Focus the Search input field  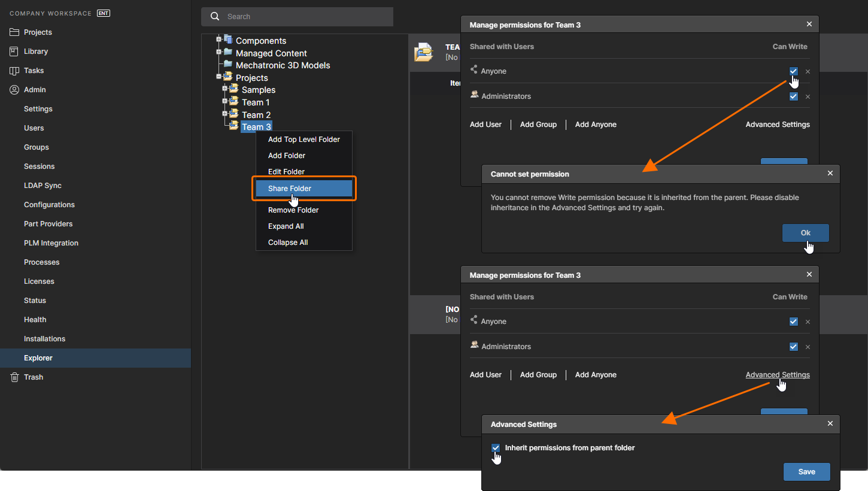297,17
